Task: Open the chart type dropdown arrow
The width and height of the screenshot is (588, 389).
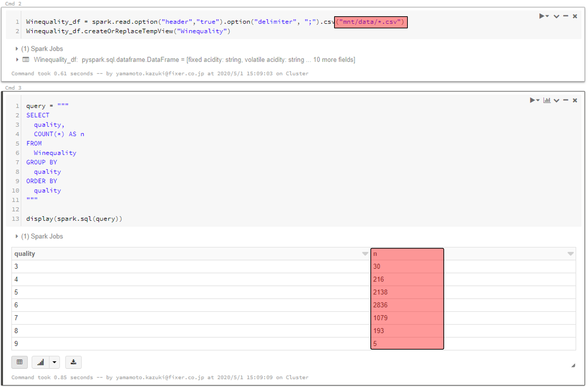Action: (54, 362)
